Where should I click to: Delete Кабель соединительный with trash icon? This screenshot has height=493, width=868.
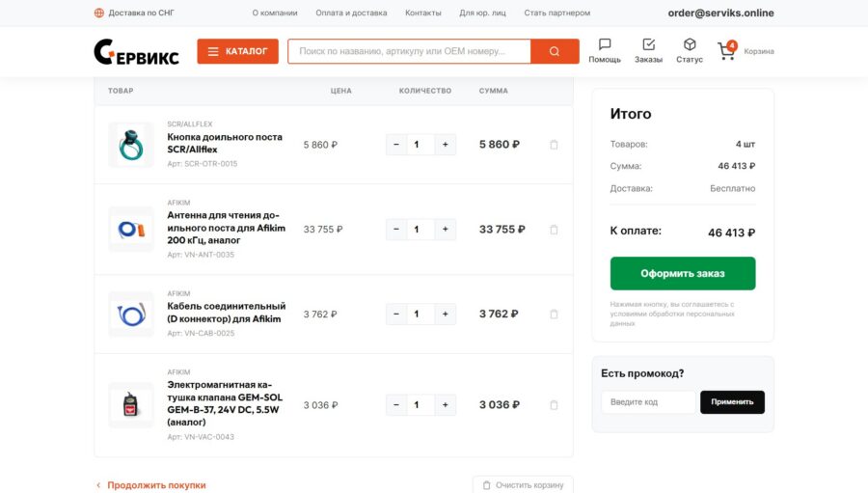[554, 315]
